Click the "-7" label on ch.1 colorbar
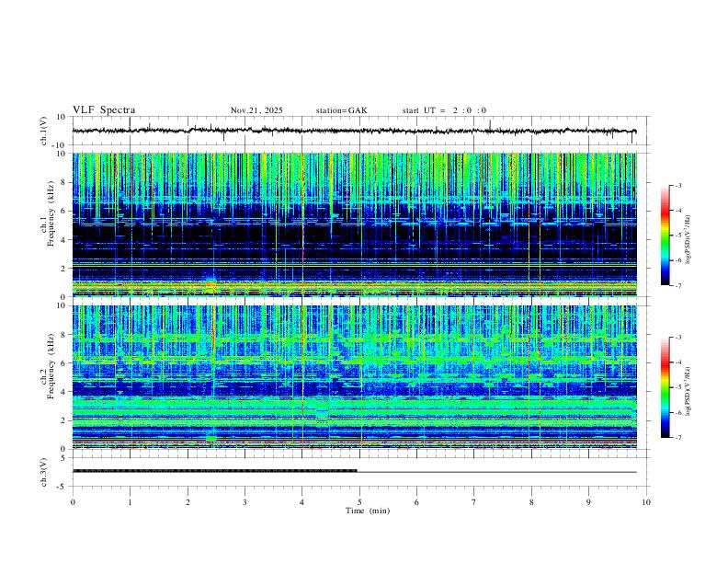Viewport: 728px width, 563px height. [x=677, y=286]
